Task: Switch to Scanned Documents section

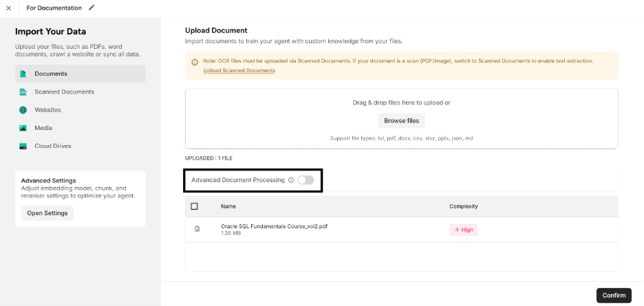Action: pos(80,92)
